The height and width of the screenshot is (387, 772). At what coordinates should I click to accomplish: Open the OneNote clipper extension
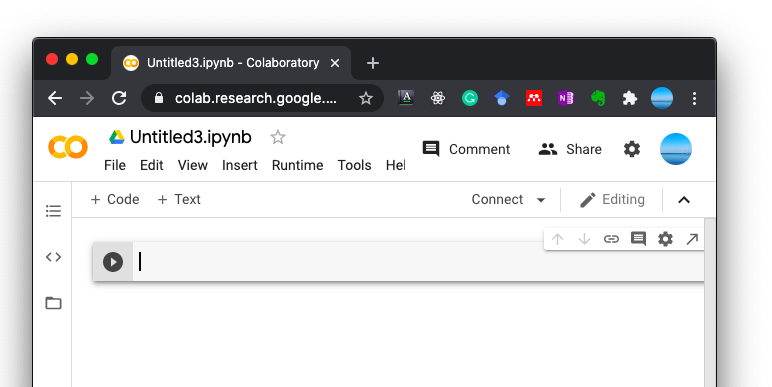pos(566,98)
